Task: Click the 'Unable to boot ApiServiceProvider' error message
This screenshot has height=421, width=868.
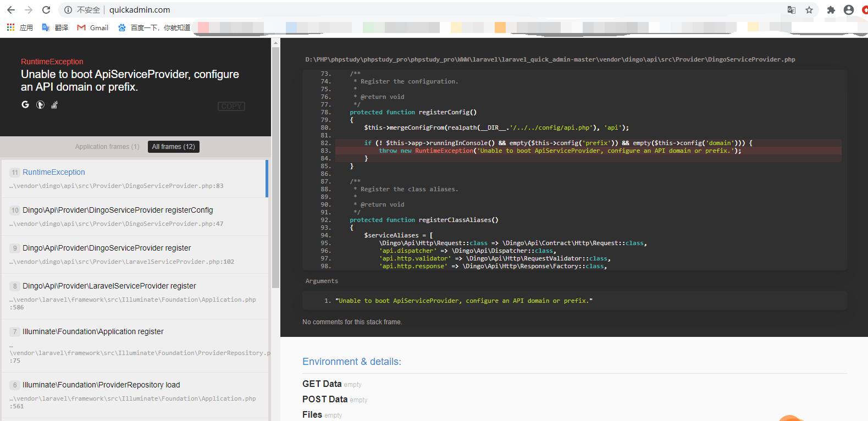Action: (130, 80)
